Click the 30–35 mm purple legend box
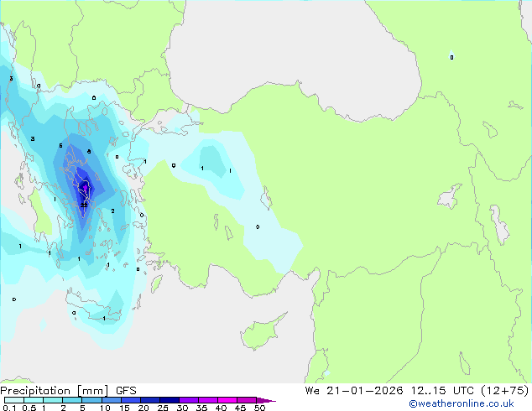This screenshot has width=532, height=411. [x=189, y=400]
